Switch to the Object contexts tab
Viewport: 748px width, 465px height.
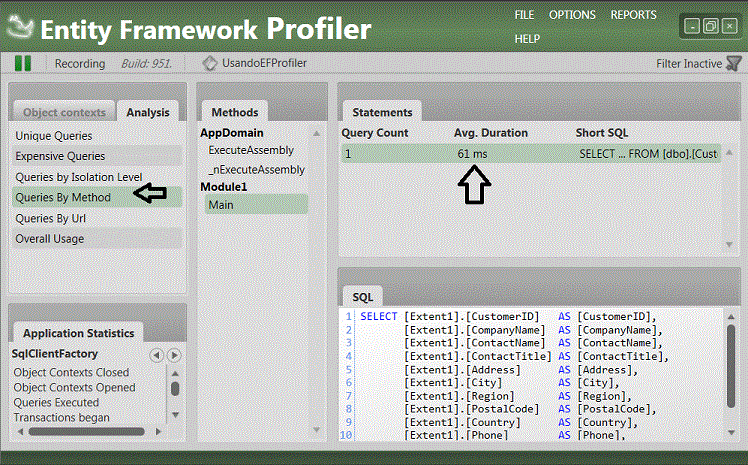pyautogui.click(x=64, y=113)
